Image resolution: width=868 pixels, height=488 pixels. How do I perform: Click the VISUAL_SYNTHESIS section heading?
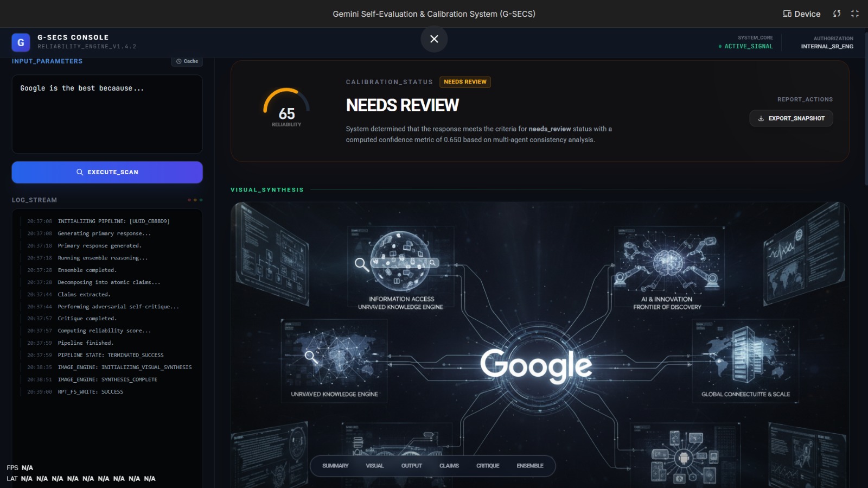tap(267, 190)
